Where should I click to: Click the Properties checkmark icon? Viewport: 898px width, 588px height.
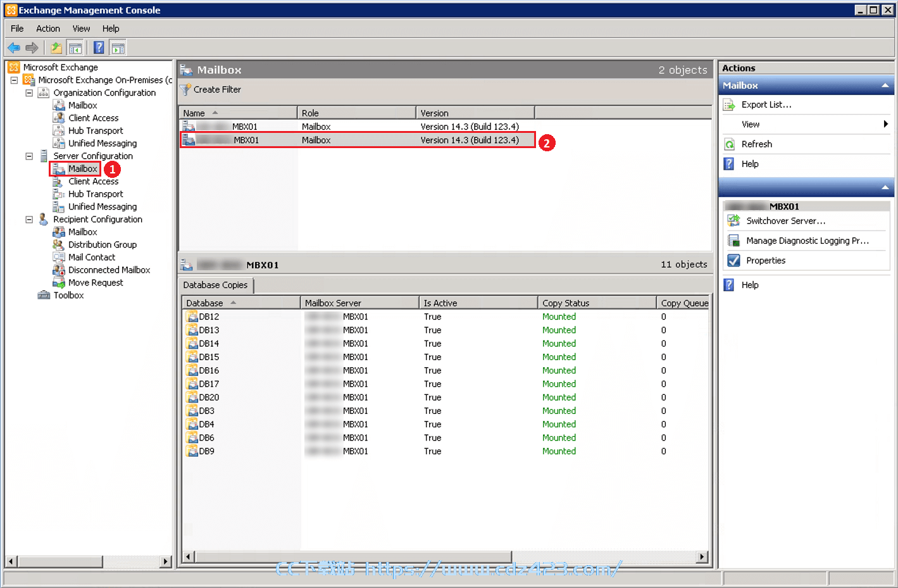point(733,260)
